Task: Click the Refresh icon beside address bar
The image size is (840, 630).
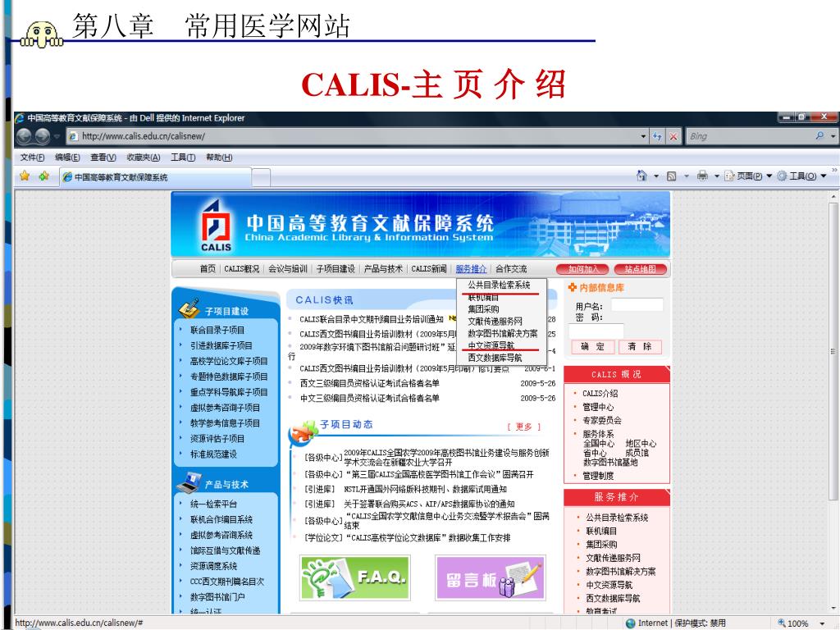Action: point(657,137)
